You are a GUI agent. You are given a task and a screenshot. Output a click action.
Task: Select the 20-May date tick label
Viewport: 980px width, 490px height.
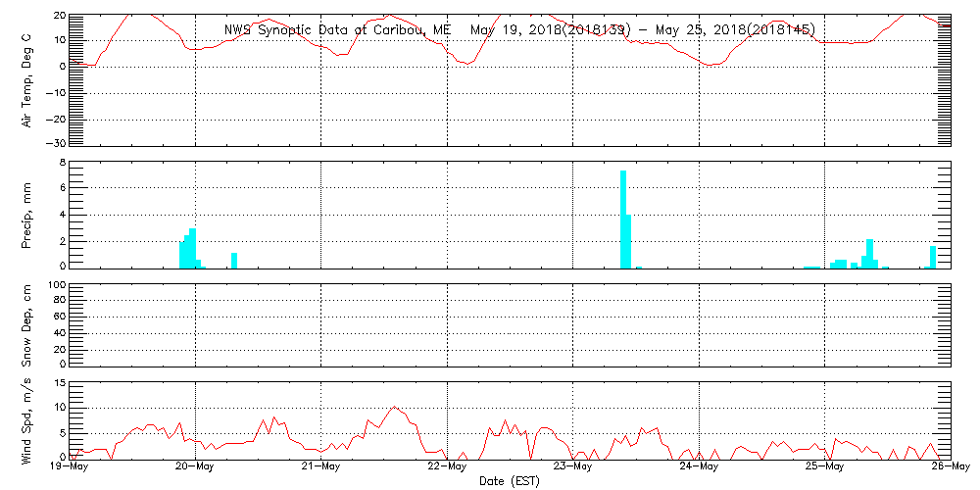point(196,467)
